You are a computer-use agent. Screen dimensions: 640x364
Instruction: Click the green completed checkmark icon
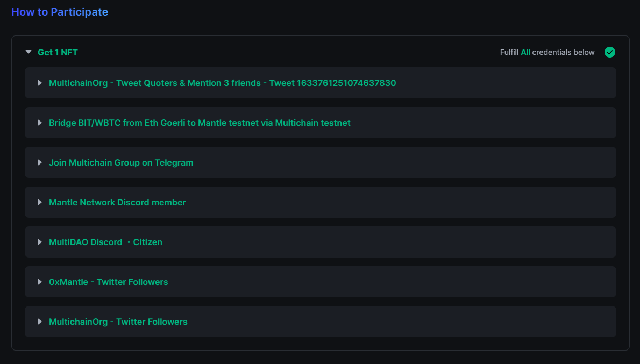tap(610, 52)
